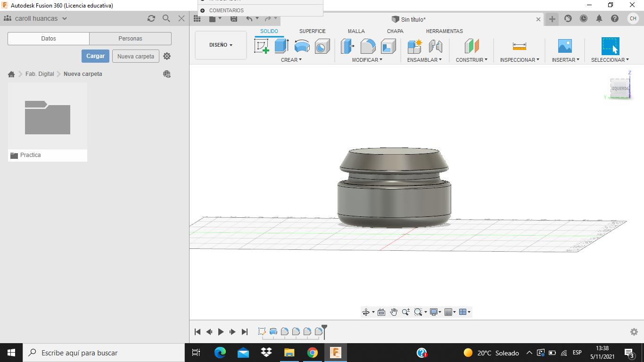Expand the Crear menu dropdown

pyautogui.click(x=291, y=60)
